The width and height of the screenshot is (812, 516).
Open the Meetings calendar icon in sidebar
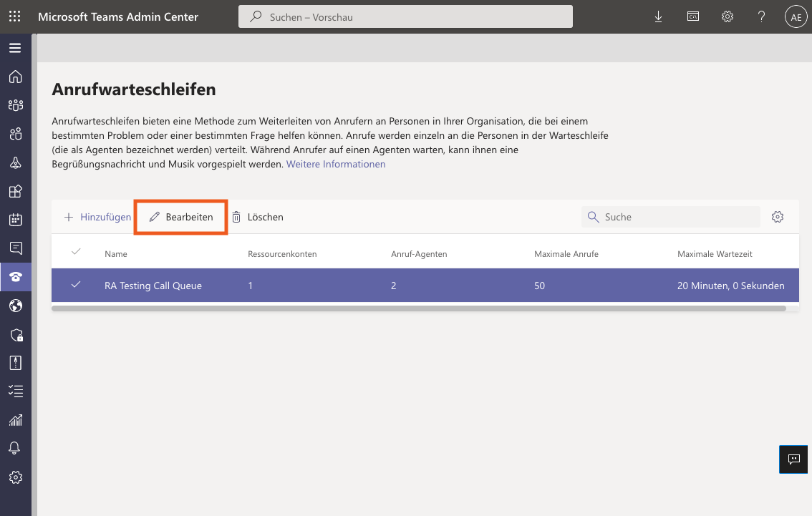point(16,220)
